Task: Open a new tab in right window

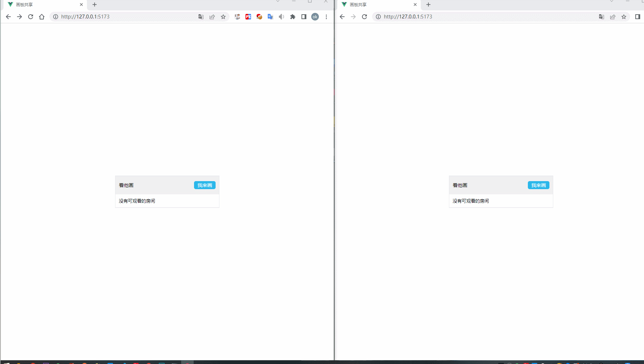Action: click(x=428, y=5)
